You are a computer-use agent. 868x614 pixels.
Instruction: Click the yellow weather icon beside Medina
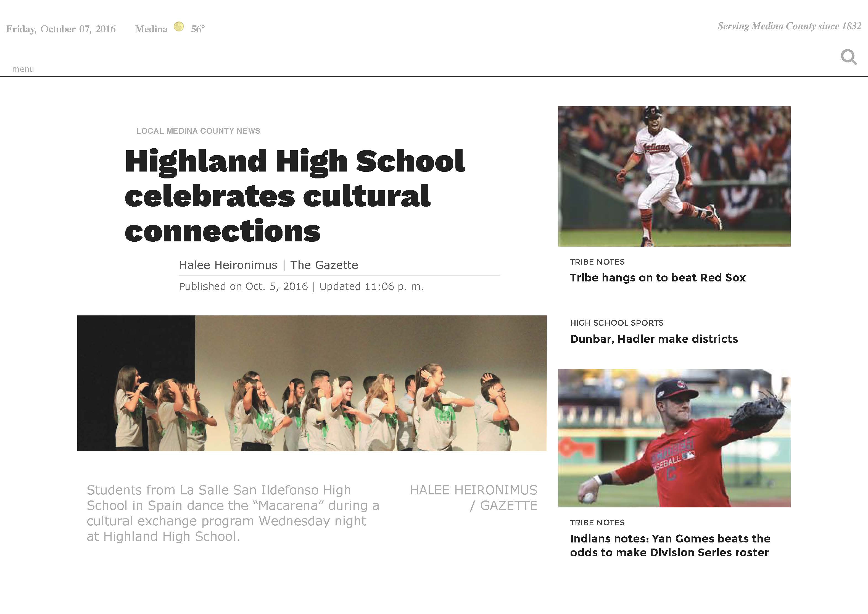[x=179, y=27]
